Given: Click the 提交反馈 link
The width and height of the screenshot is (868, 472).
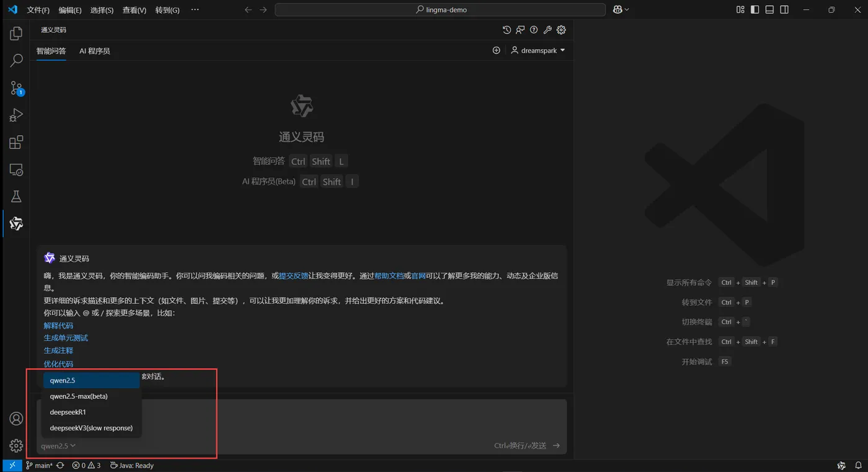Looking at the screenshot, I should click(x=294, y=275).
